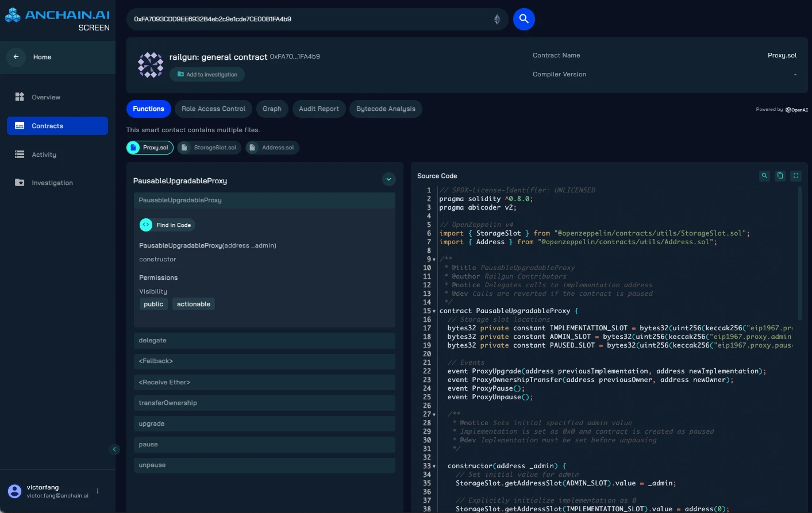Select the StorageSlot.sol file
812x513 pixels.
209,148
